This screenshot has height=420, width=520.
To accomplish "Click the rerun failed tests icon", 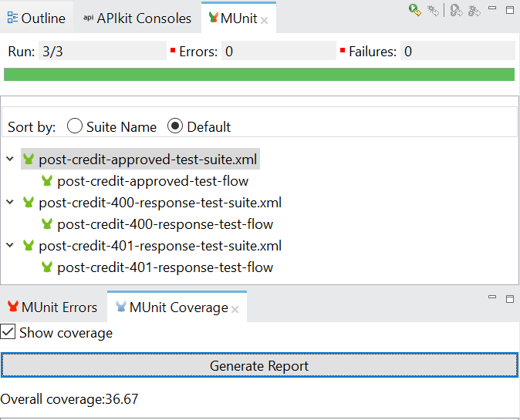I will point(456,11).
